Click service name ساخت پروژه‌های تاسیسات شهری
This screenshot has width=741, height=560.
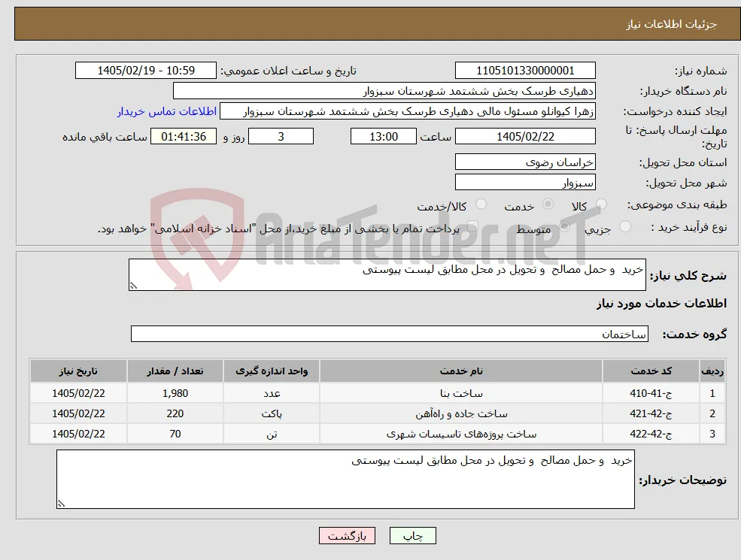[x=461, y=434]
